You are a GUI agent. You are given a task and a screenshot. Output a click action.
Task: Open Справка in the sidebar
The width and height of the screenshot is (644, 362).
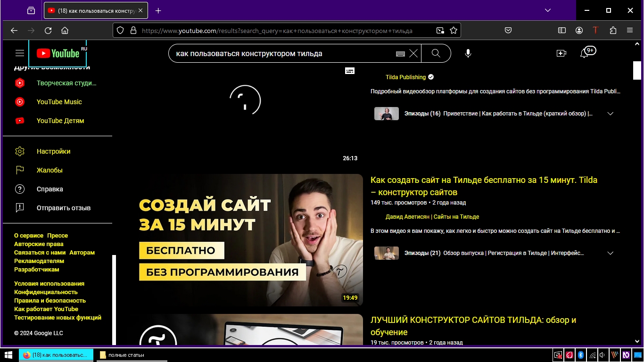(50, 189)
